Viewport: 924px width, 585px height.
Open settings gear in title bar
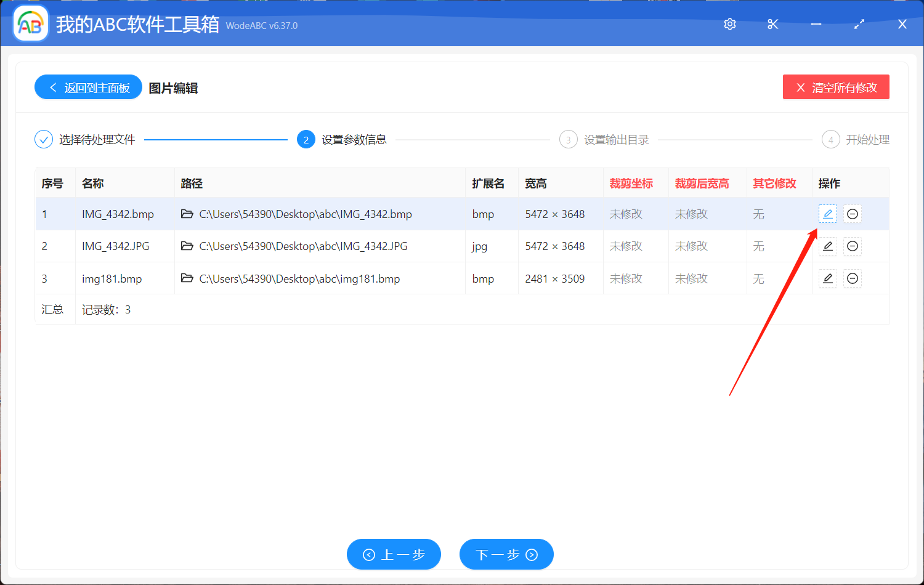tap(730, 24)
